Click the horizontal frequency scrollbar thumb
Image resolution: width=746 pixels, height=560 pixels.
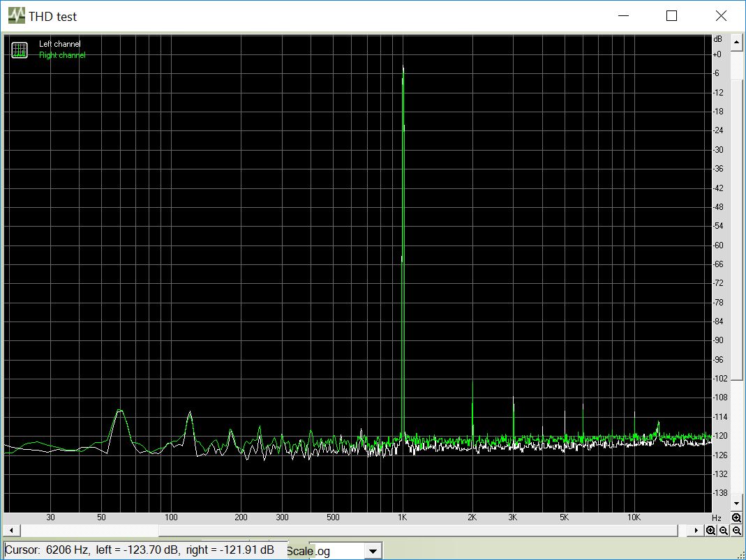(x=418, y=530)
